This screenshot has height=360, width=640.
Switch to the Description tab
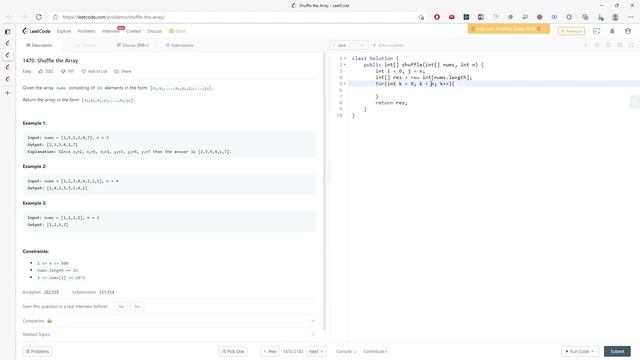[39, 45]
